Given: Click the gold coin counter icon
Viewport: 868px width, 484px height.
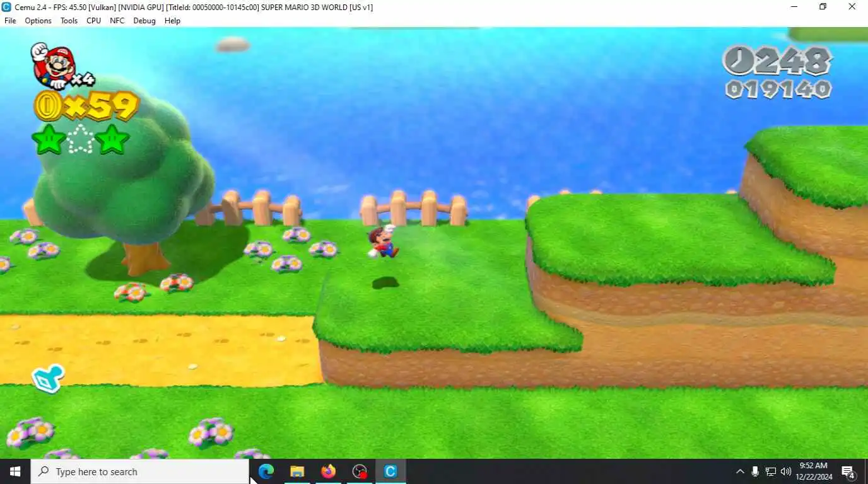Looking at the screenshot, I should (x=47, y=106).
